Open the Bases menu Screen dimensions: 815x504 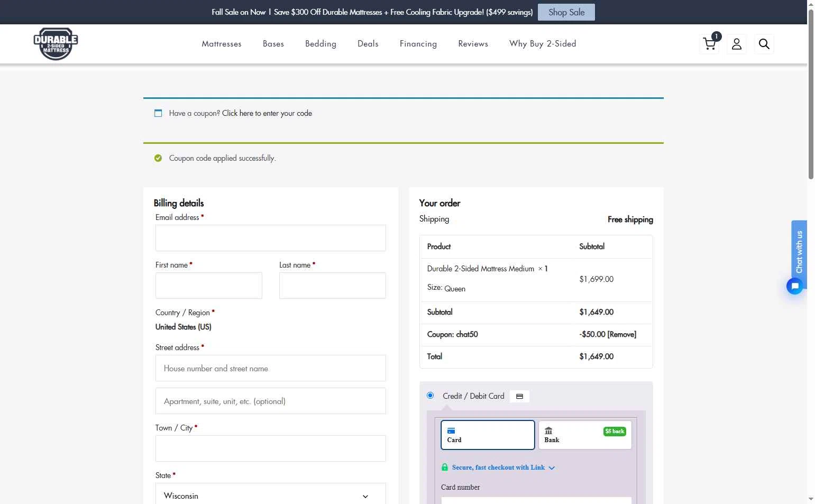(273, 44)
